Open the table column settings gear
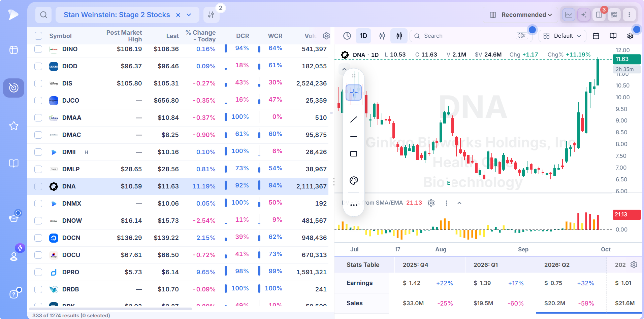Viewport: 644px width, 319px height. tap(326, 36)
